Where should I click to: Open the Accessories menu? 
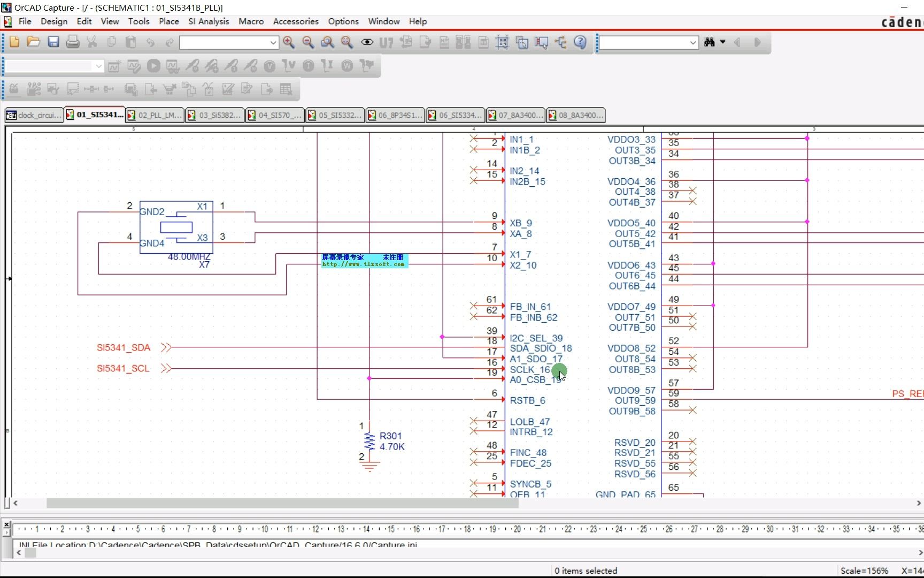point(296,21)
